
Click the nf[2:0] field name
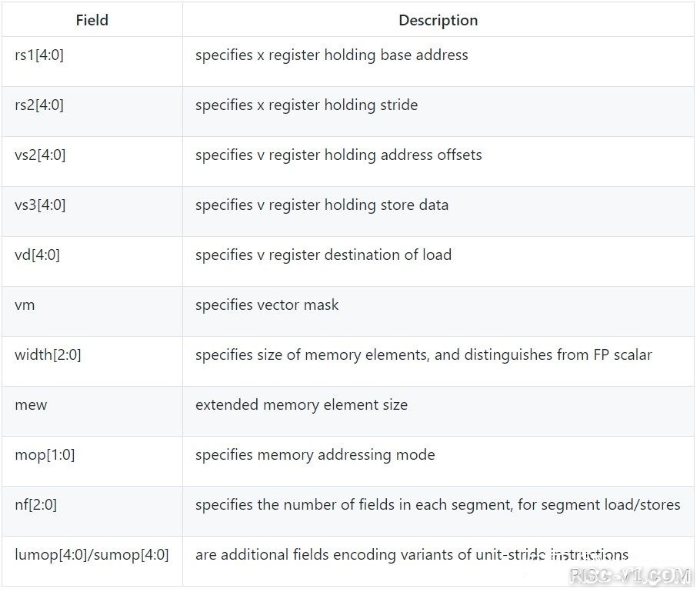coord(35,504)
